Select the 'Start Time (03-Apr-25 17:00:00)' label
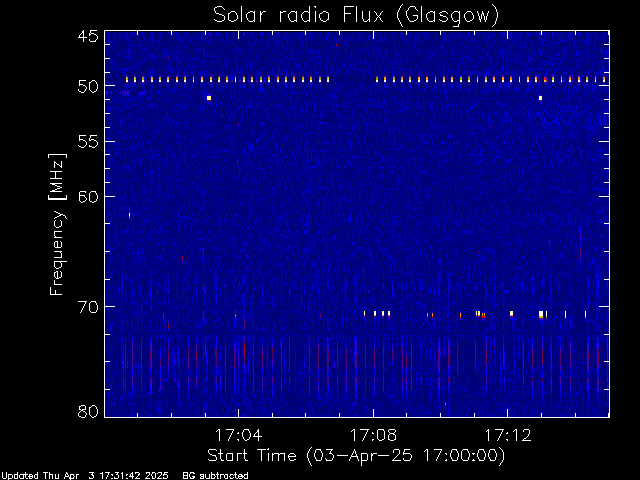Image resolution: width=640 pixels, height=480 pixels. (356, 456)
